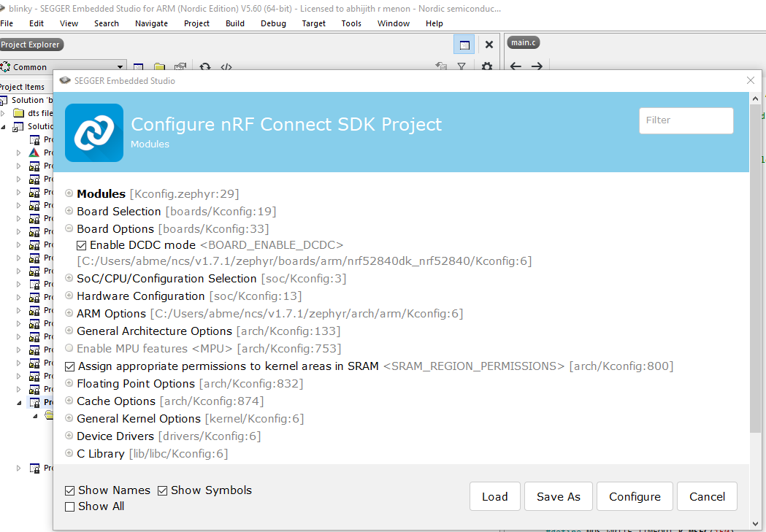Click the code tag icon in Project Explorer

(x=226, y=66)
